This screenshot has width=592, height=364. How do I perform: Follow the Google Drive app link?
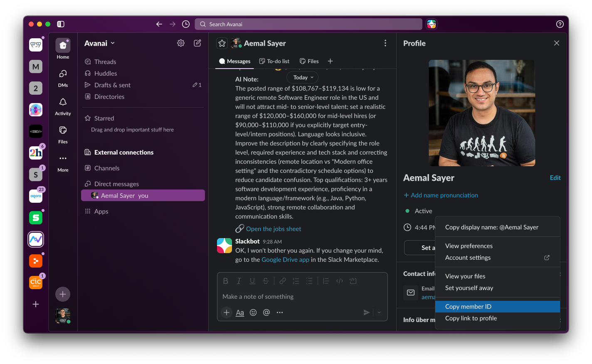(285, 260)
